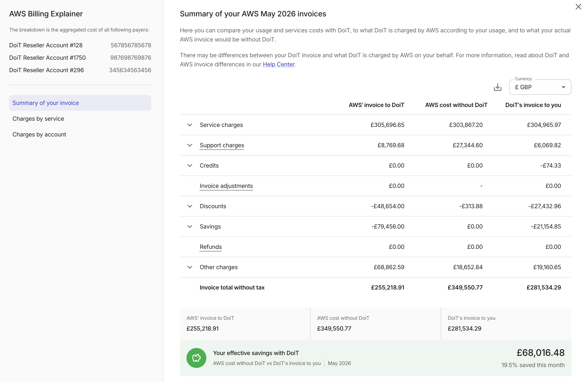Image resolution: width=588 pixels, height=382 pixels.
Task: Click the AWS cost without DoiT column header
Action: pos(456,105)
